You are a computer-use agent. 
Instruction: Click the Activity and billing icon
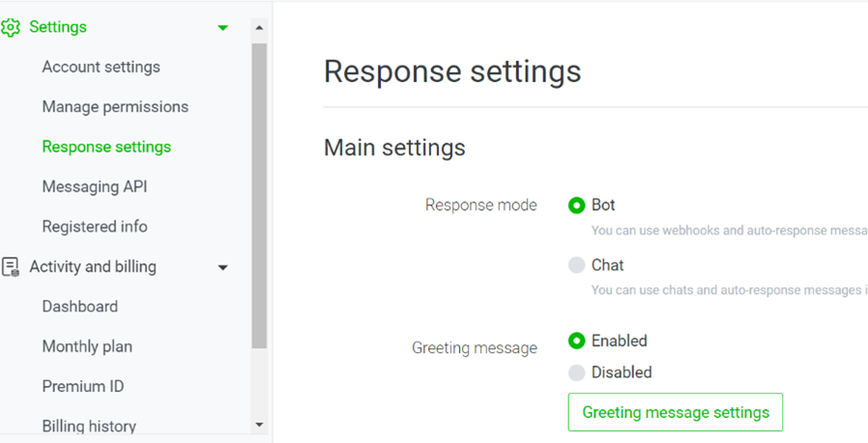pyautogui.click(x=11, y=267)
